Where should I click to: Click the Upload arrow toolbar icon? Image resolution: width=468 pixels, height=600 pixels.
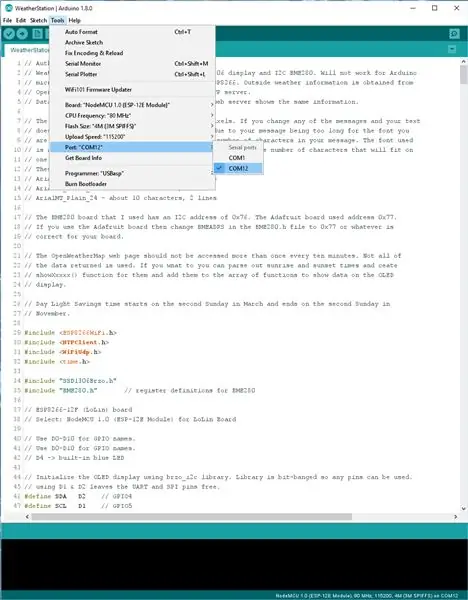[22, 34]
